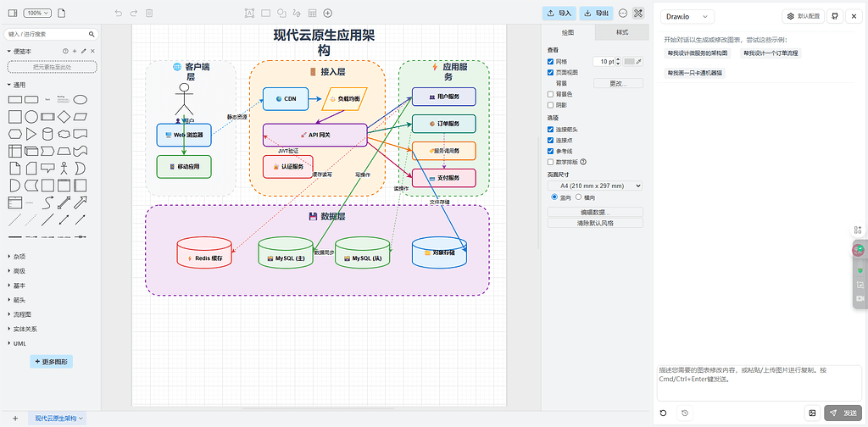Click the 导入 import button
This screenshot has height=427, width=868.
[559, 14]
